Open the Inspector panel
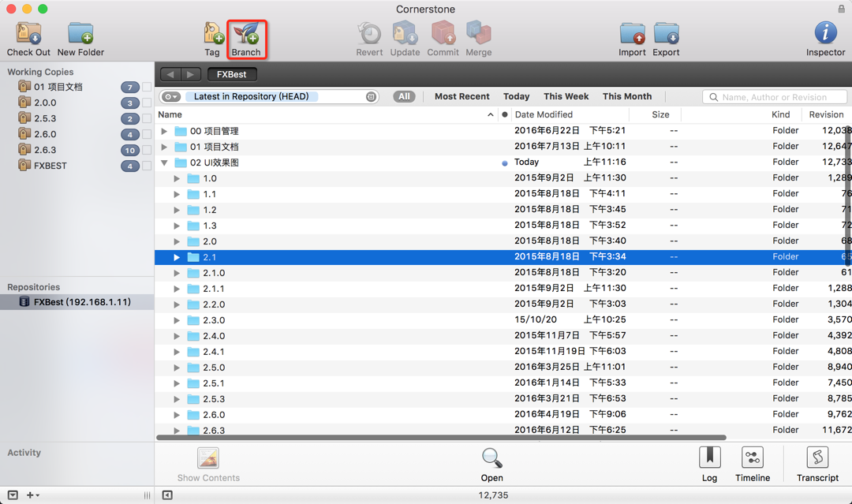The width and height of the screenshot is (852, 504). [825, 32]
